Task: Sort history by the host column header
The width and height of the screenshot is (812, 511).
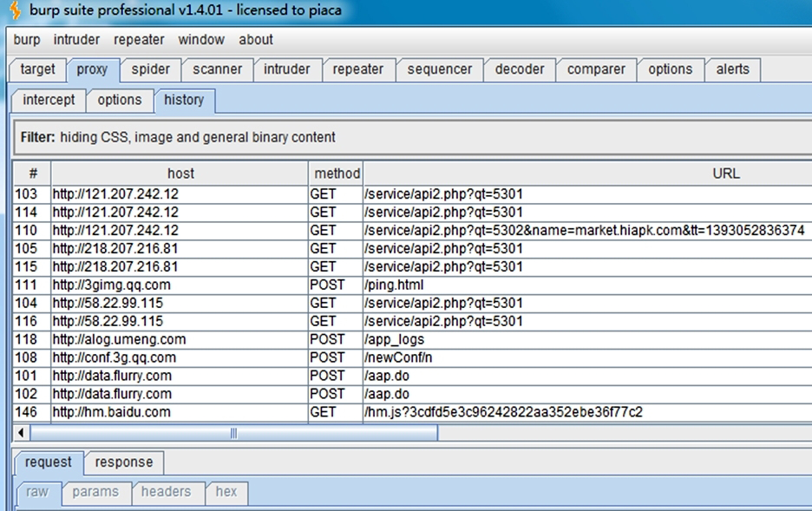Action: 180,174
